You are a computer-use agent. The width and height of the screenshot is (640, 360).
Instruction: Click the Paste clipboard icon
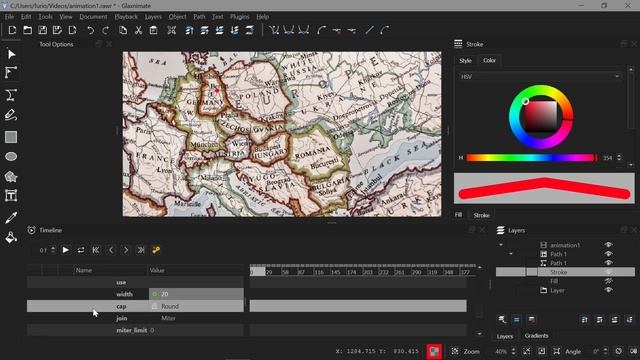[x=153, y=30]
